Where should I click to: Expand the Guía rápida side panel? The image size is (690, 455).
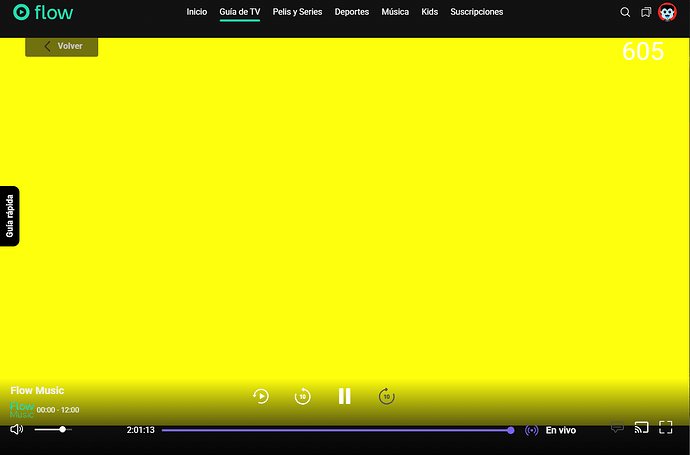pos(10,215)
